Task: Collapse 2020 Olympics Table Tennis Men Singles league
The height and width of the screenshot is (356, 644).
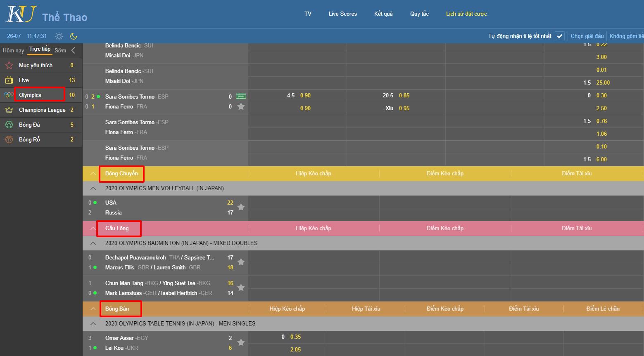Action: coord(93,323)
